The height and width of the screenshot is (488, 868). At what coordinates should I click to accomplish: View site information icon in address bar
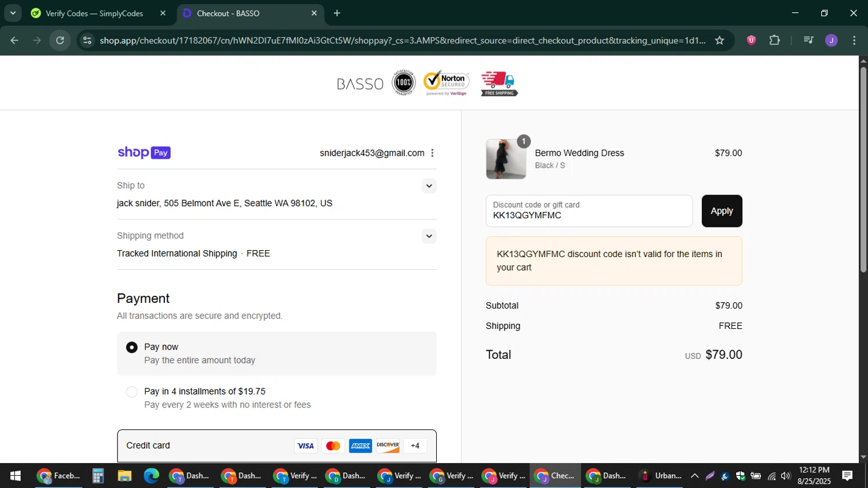87,41
